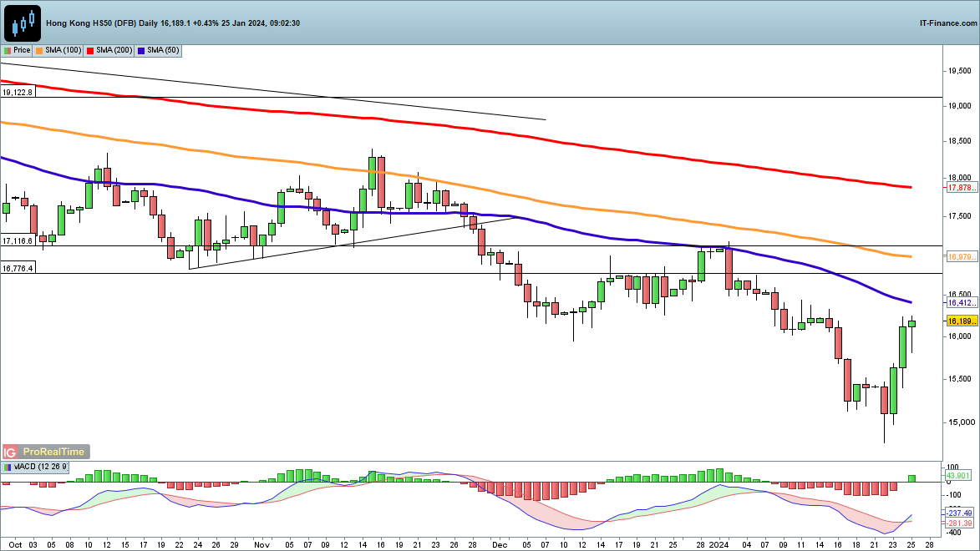Screen dimensions: 980x551
Task: Click the MACD legend color icon
Action: click(x=8, y=467)
